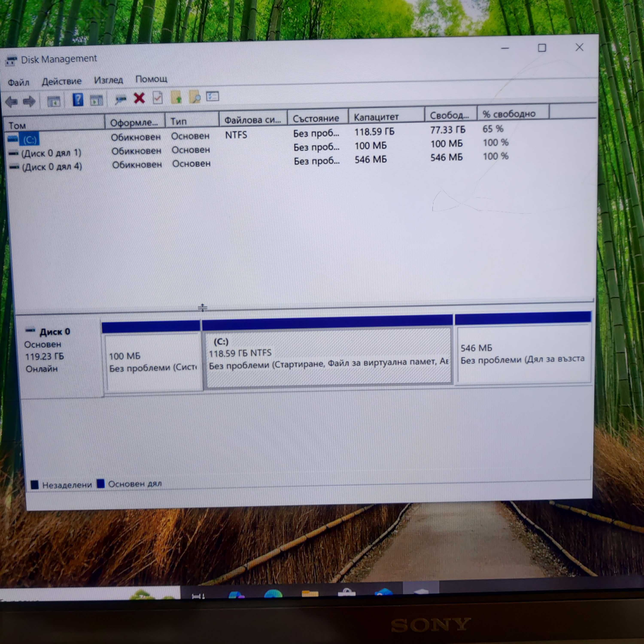
Task: Sort by the Състояние column header
Action: click(x=318, y=117)
